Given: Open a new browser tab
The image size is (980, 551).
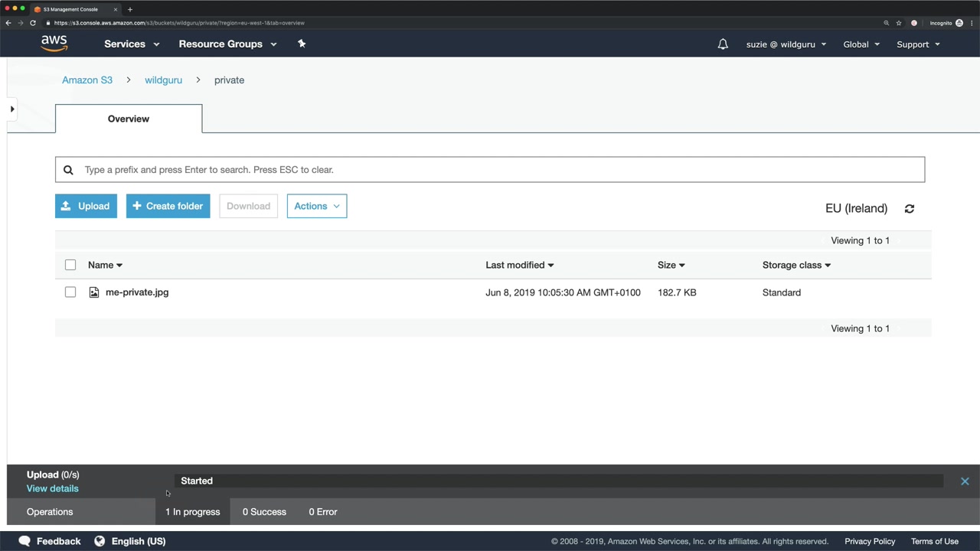Looking at the screenshot, I should tap(130, 9).
